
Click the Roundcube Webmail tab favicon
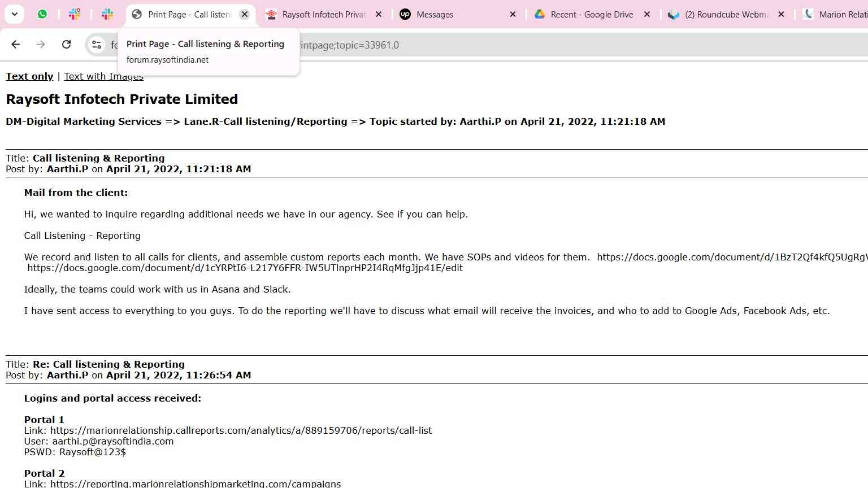(x=674, y=14)
